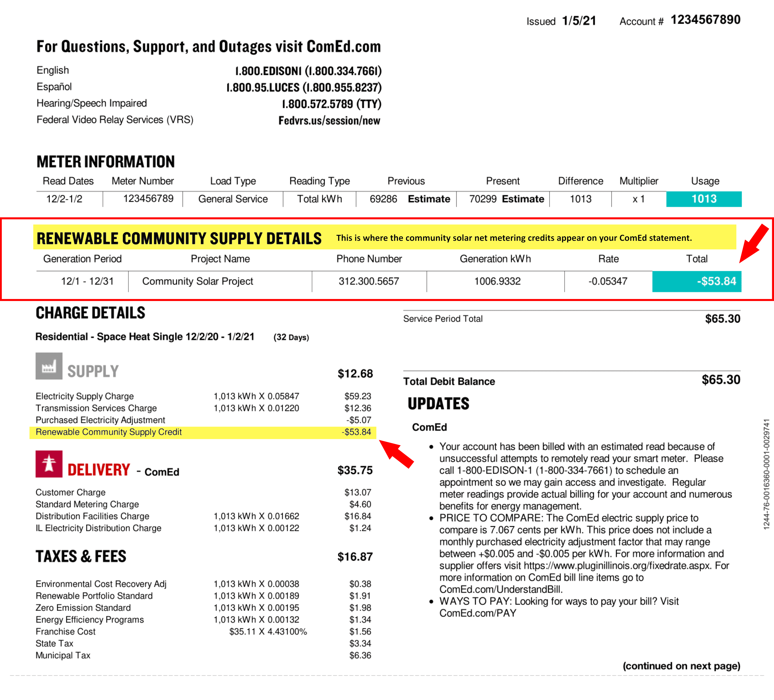
Task: Click RENEWABLE COMMUNITY SUPPLY DETAILS heading
Action: tap(179, 238)
